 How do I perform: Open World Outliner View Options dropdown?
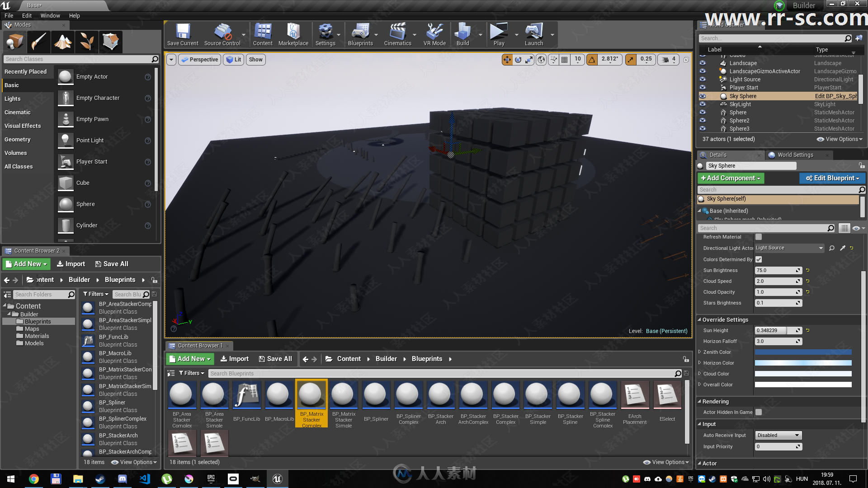[x=840, y=139]
